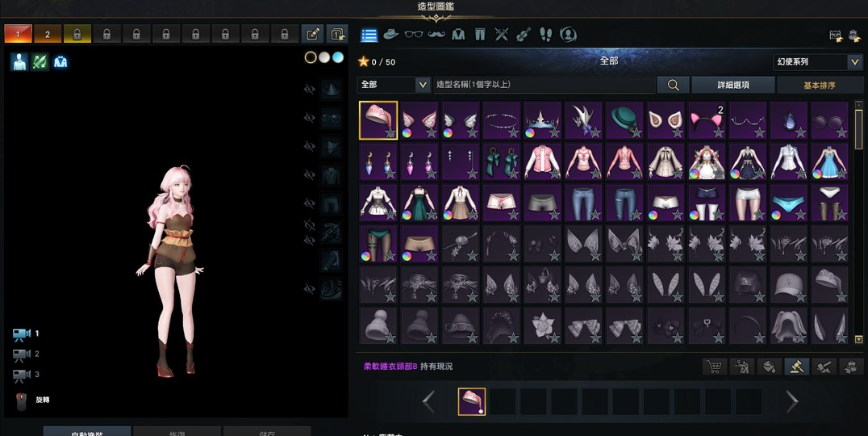868x436 pixels.
Task: Filter by crossed swords weapon icon
Action: (502, 35)
